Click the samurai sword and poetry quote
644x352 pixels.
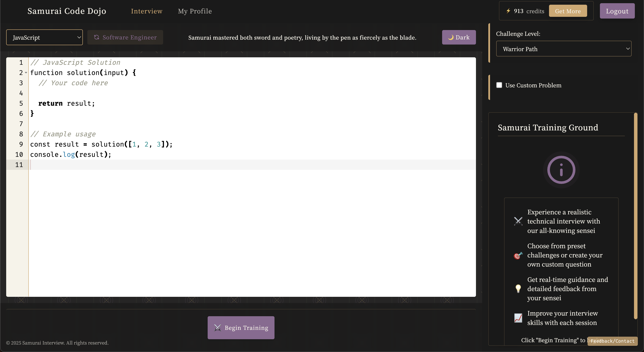(x=302, y=37)
